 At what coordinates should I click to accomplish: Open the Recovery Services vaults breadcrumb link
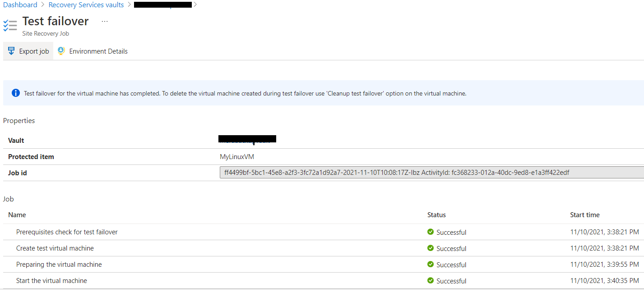coord(86,5)
